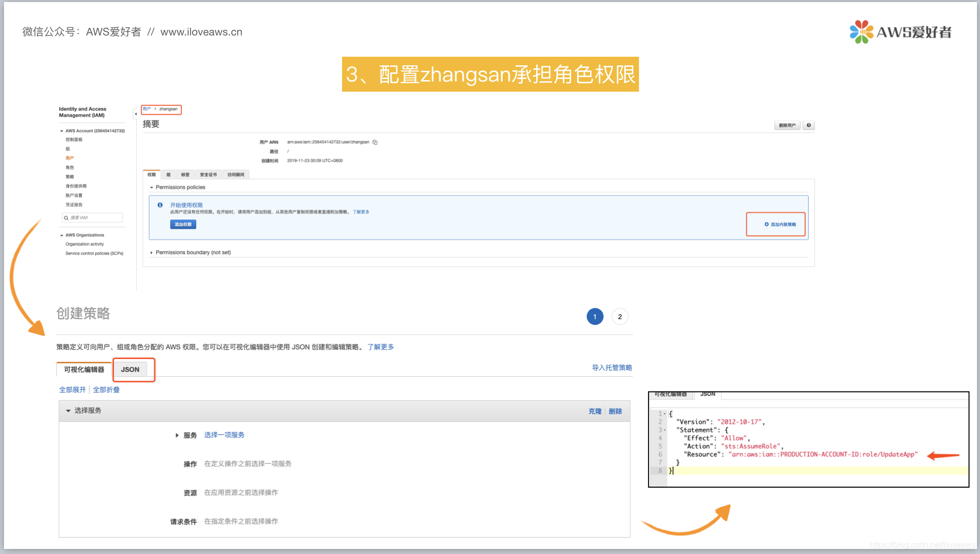The width and height of the screenshot is (980, 554).
Task: Open Service control policies (SCPs)
Action: 94,253
